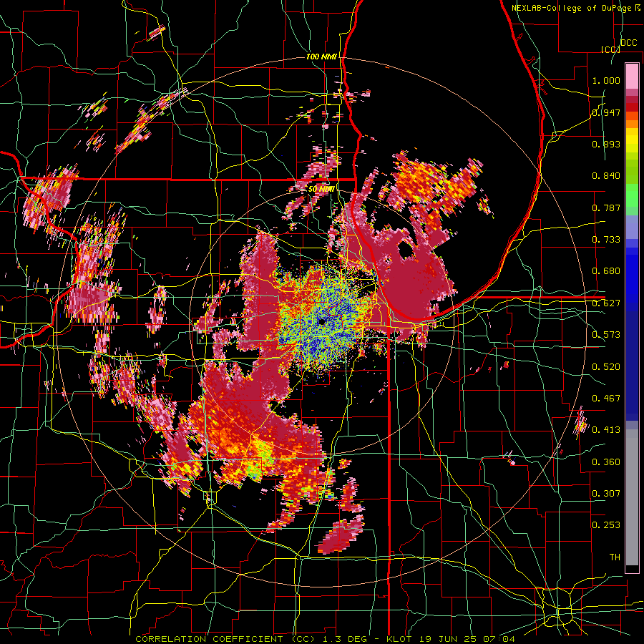Screen dimensions: 644x644
Task: Click the bottom caption reading CORRELATION COEFFICIENT (CC) 1.3 DEG
Action: (x=252, y=639)
